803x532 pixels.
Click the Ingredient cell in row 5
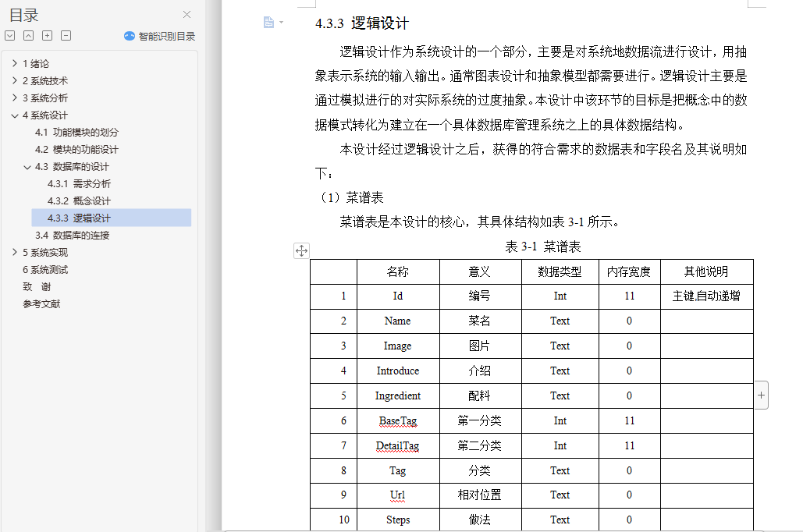tap(398, 395)
